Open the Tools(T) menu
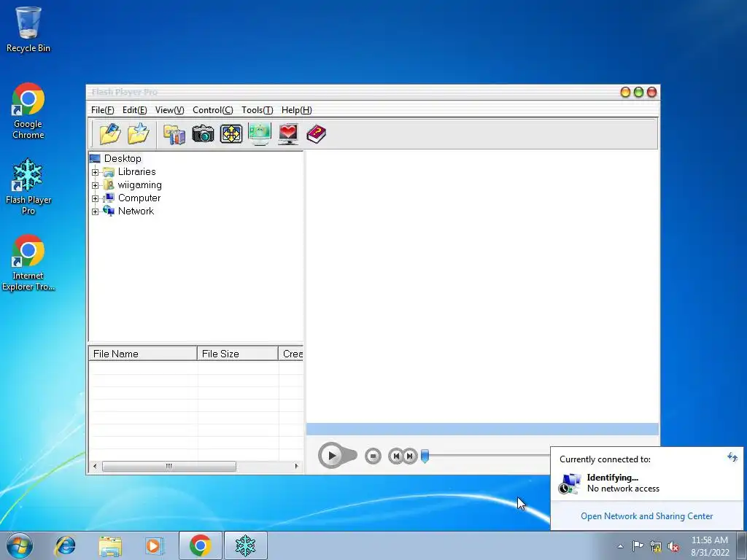 [258, 110]
